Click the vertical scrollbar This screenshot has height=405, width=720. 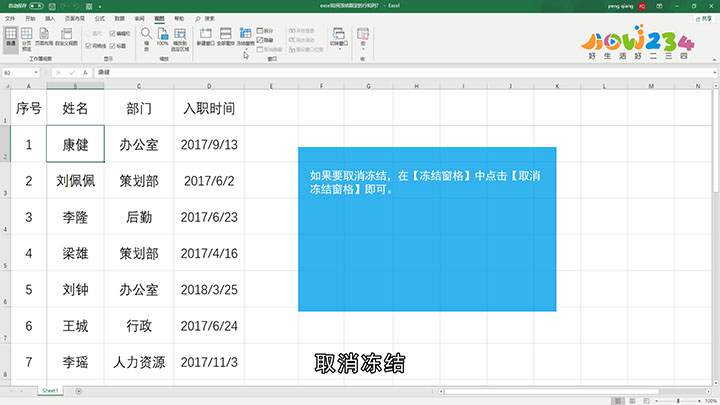pos(716,141)
